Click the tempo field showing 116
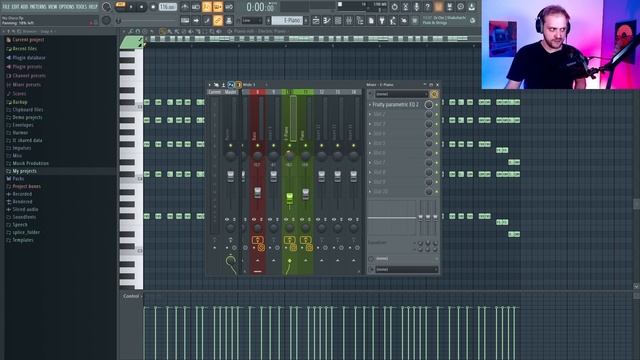 (x=167, y=7)
